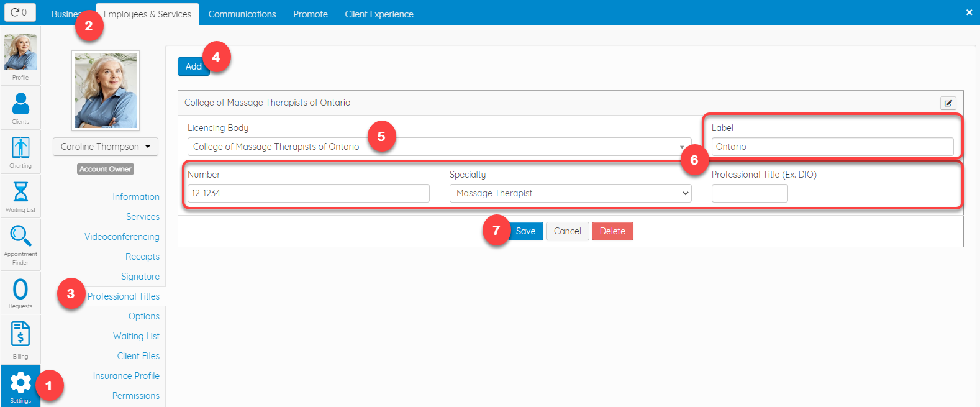
Task: Click the Add button
Action: point(193,66)
